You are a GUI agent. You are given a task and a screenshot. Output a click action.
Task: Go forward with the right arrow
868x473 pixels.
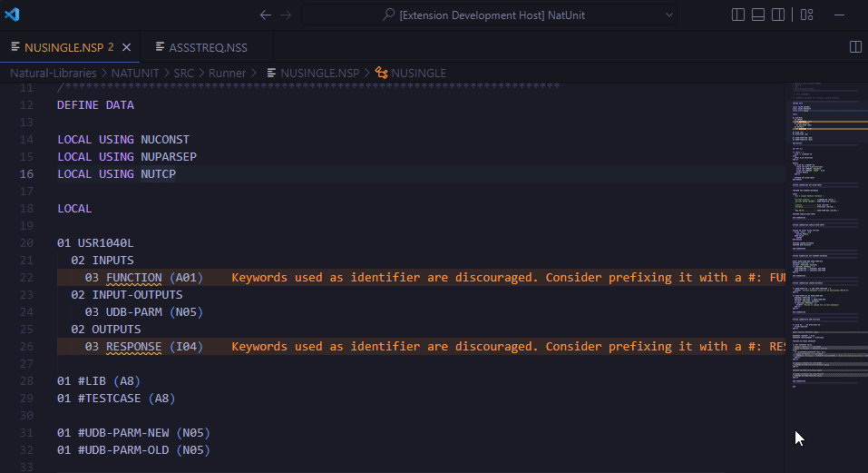click(x=286, y=15)
